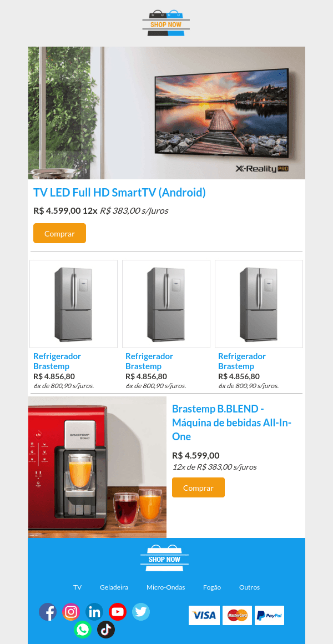The image size is (333, 644).
Task: Click the middle Refrigerador Brastemp product image
Action: pyautogui.click(x=166, y=304)
